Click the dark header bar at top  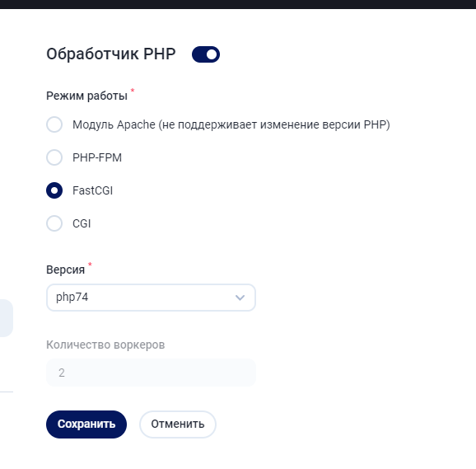[x=238, y=4]
